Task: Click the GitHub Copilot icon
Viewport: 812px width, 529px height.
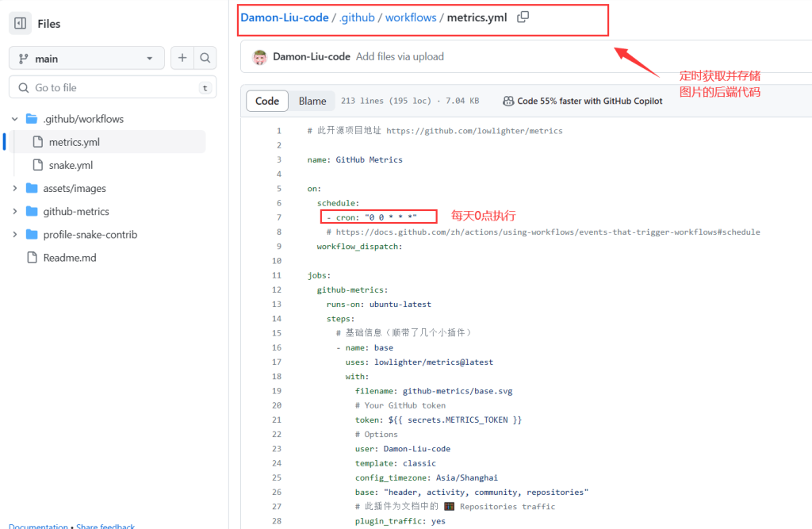Action: point(507,102)
